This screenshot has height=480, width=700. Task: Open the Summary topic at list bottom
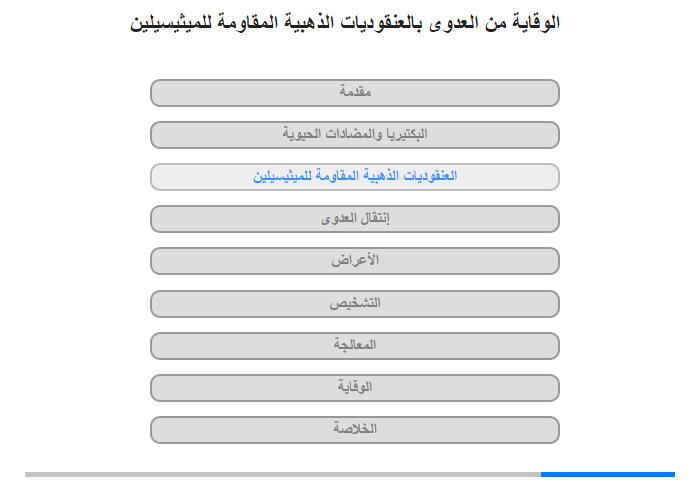pos(354,430)
